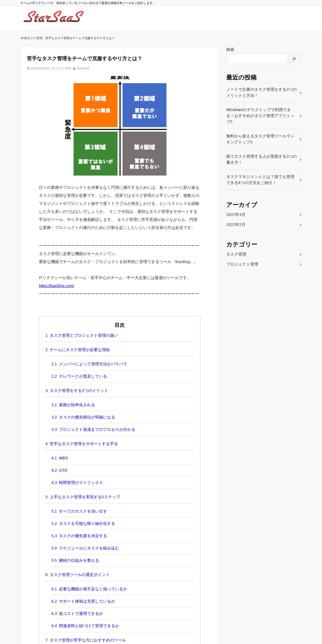This screenshot has height=644, width=322.
Task: Jump to 6 タスク管理ツールの選定ポイント
Action: tap(77, 575)
